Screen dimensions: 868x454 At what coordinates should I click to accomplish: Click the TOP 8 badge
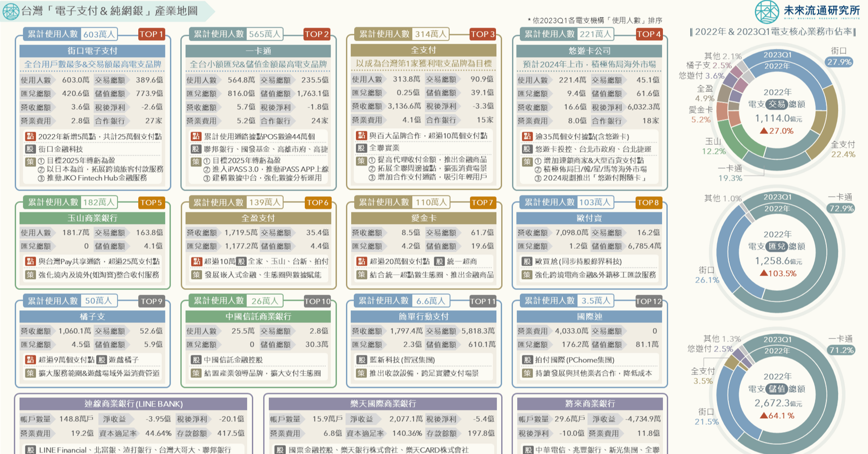click(648, 203)
